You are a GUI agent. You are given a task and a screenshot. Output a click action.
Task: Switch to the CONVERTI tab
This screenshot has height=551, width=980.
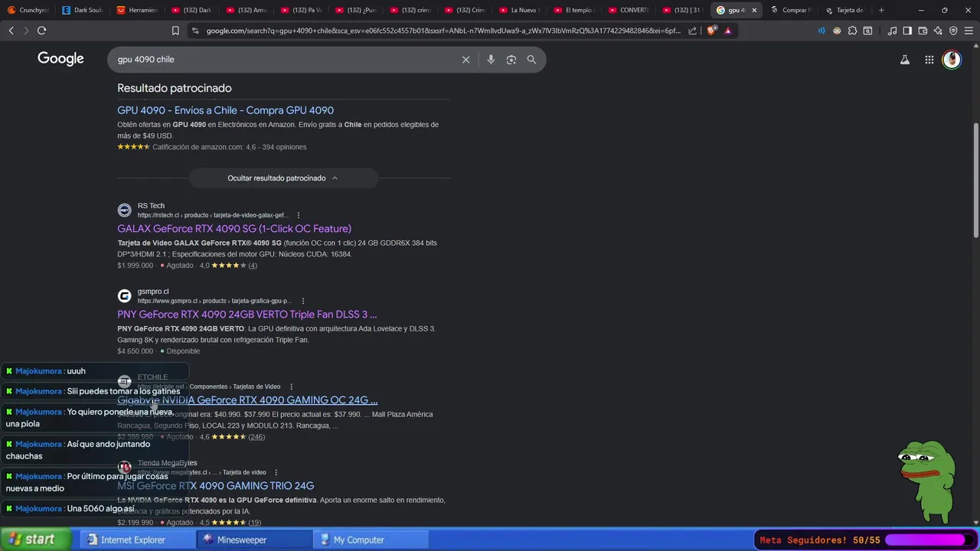point(629,10)
